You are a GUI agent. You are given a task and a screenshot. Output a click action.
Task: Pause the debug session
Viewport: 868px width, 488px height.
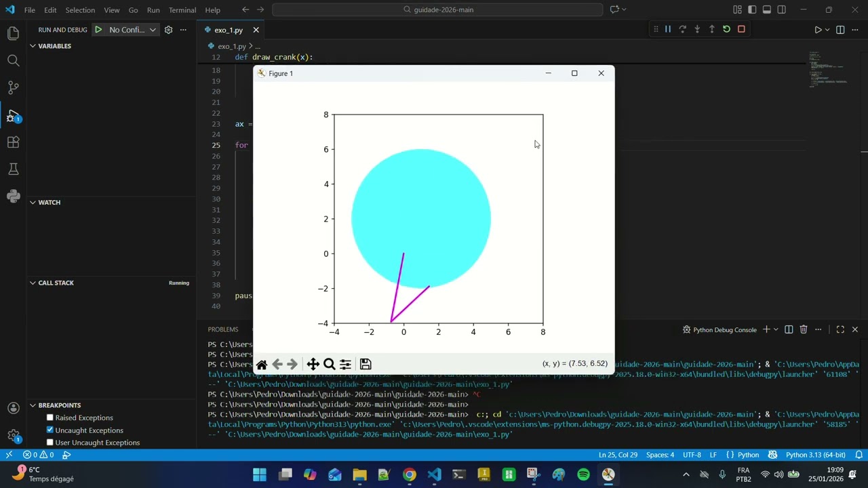668,29
